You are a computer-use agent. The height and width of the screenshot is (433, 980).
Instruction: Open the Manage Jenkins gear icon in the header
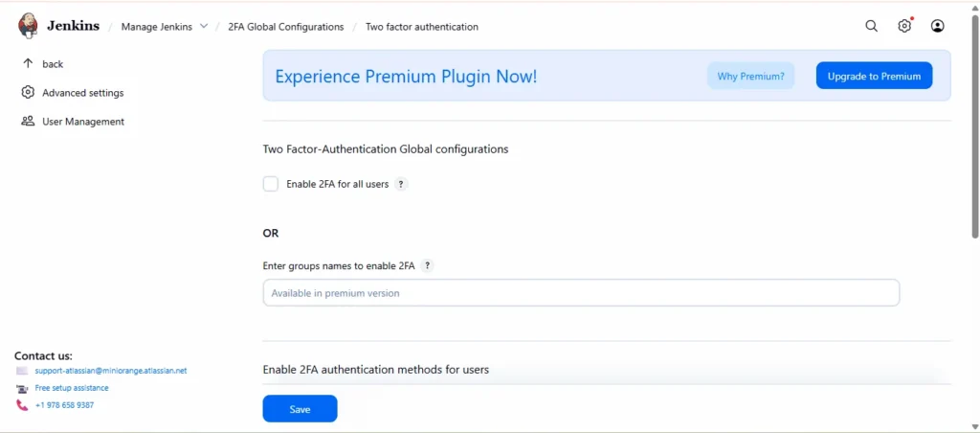tap(904, 26)
